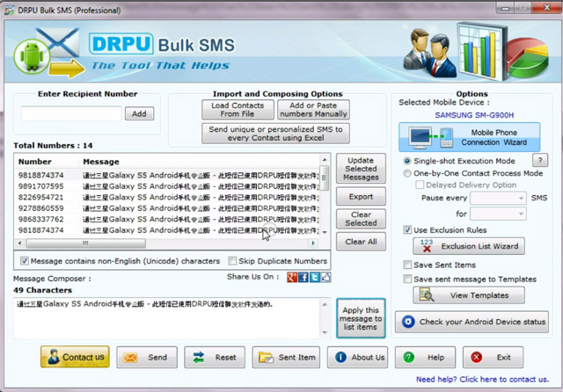Viewport: 563px width, 392px height.
Task: Click recipient number input field
Action: pyautogui.click(x=71, y=113)
